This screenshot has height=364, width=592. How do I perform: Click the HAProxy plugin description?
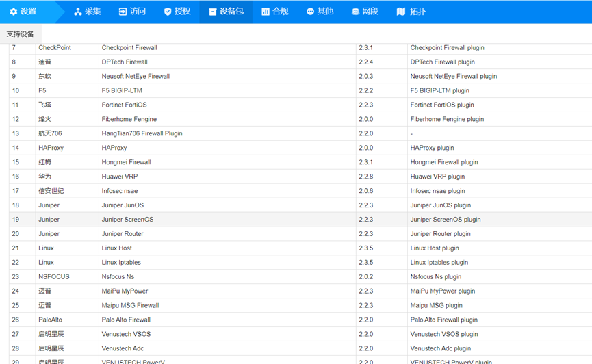point(433,148)
